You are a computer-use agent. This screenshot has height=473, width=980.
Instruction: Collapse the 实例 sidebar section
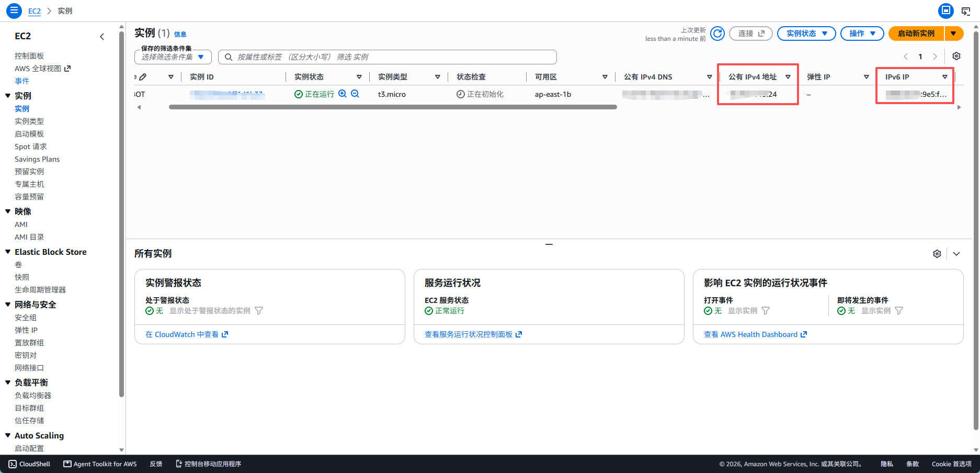pos(8,96)
